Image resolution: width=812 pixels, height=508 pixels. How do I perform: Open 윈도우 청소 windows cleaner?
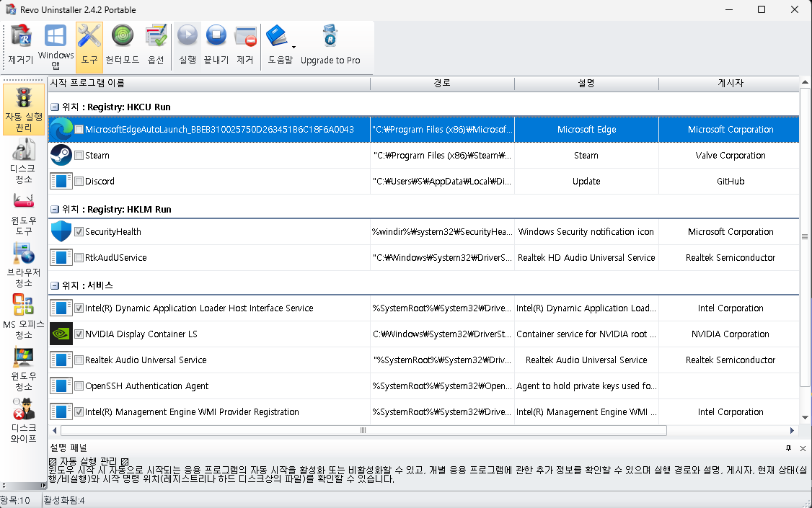point(24,369)
